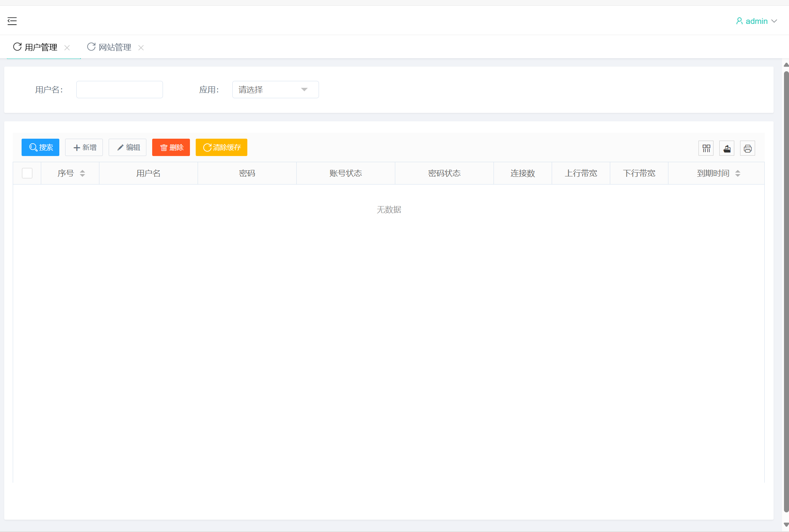Image resolution: width=789 pixels, height=532 pixels.
Task: Click the 上行带宽 column header
Action: coord(581,173)
